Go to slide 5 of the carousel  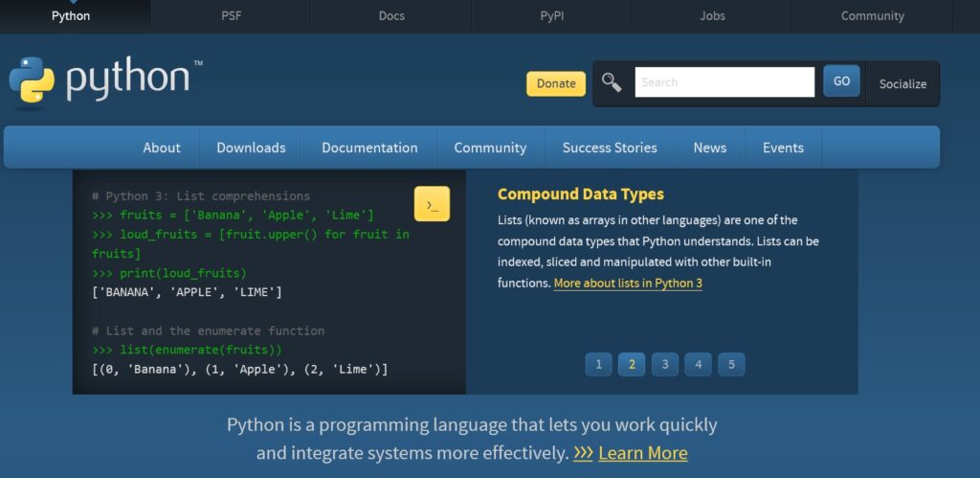pyautogui.click(x=731, y=365)
